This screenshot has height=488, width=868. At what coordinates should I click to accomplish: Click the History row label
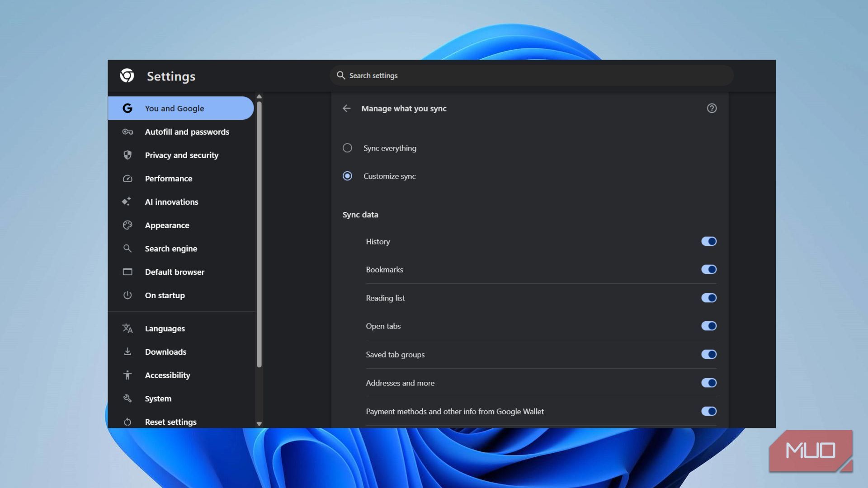(378, 241)
